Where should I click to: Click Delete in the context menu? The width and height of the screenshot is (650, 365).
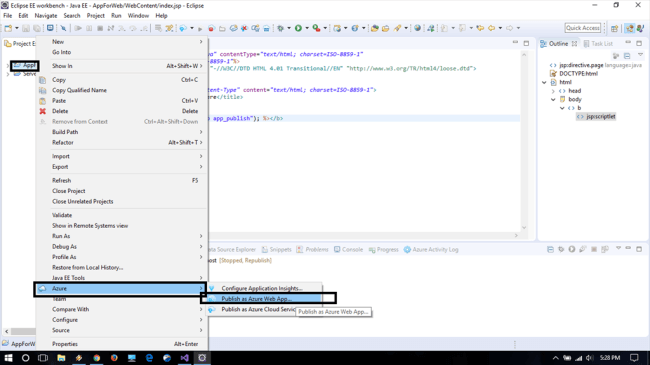(x=120, y=111)
